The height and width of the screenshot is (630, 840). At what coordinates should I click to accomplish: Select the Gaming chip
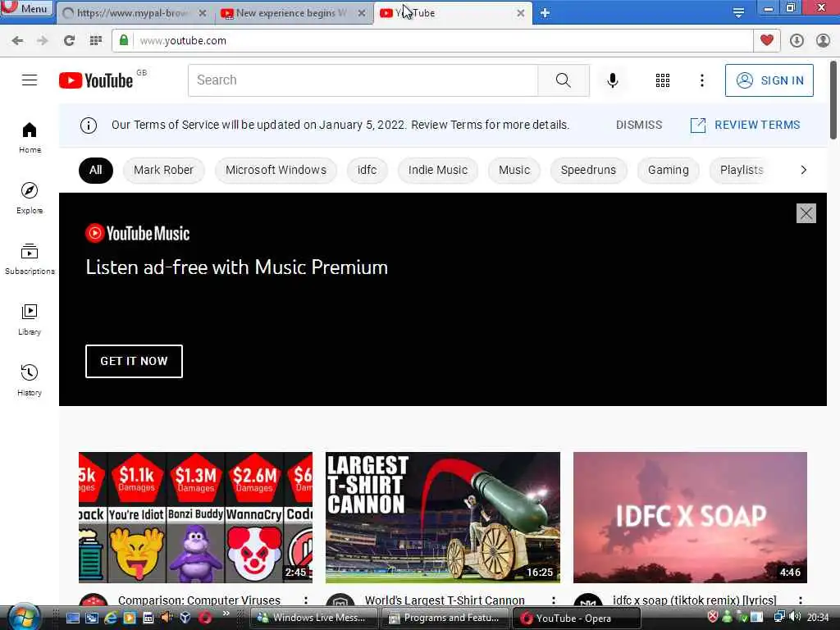tap(668, 171)
